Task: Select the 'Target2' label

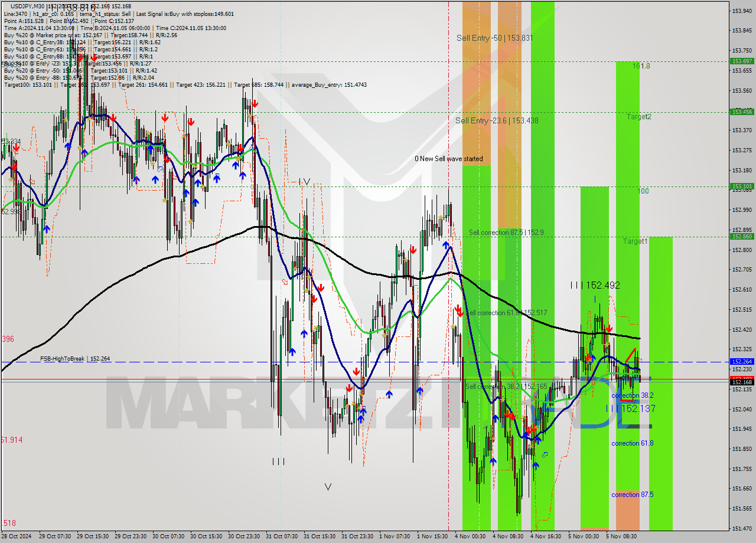Action: [x=639, y=117]
